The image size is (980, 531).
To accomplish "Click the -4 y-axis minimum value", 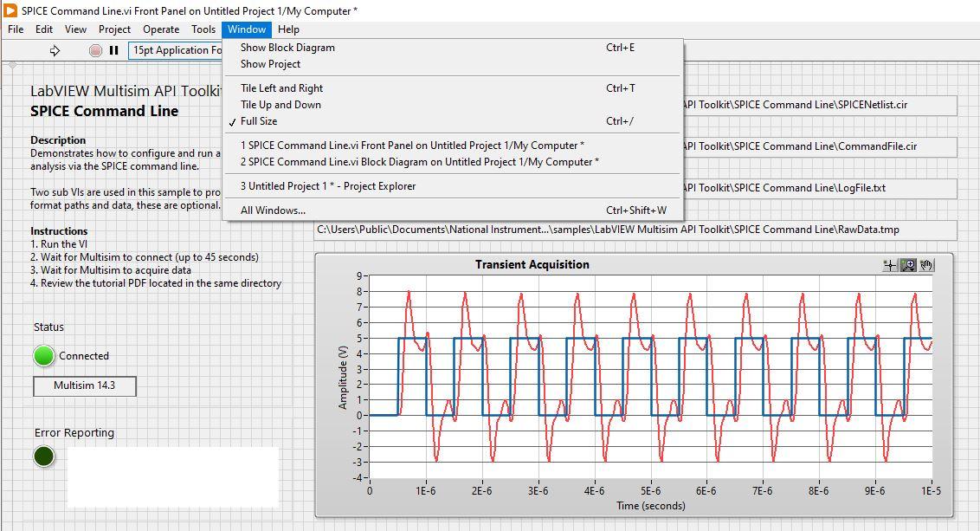I will pos(358,478).
